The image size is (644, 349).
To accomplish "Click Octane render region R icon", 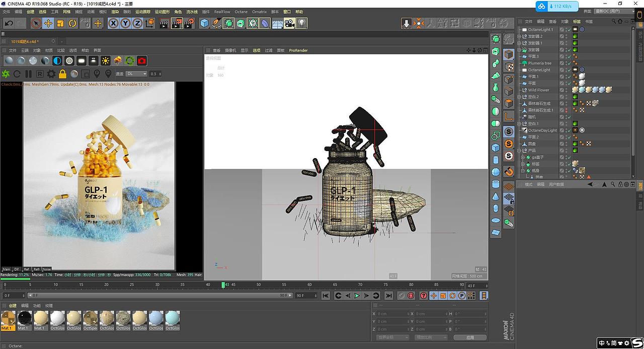I will 40,74.
